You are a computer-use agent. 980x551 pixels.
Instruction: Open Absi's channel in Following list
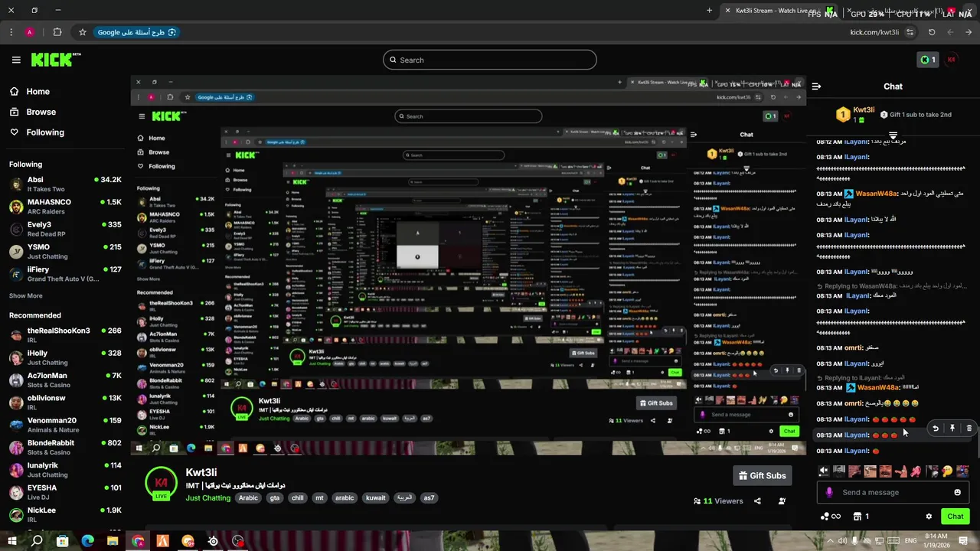point(65,184)
